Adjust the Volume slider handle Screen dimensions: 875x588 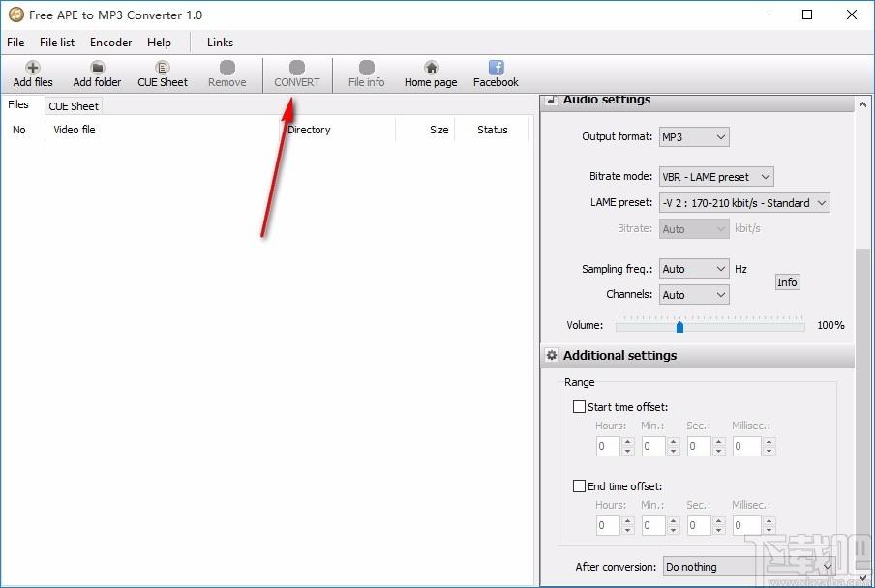(679, 327)
